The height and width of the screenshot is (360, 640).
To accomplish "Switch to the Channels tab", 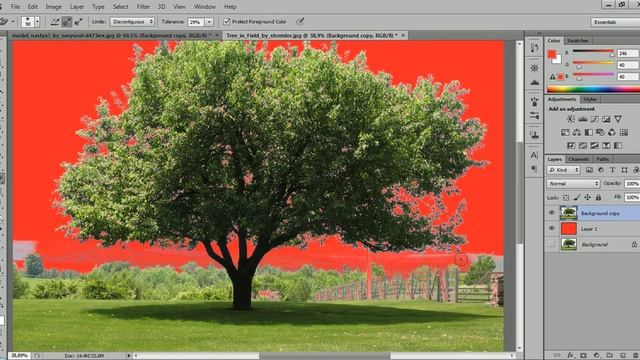I will pyautogui.click(x=578, y=159).
